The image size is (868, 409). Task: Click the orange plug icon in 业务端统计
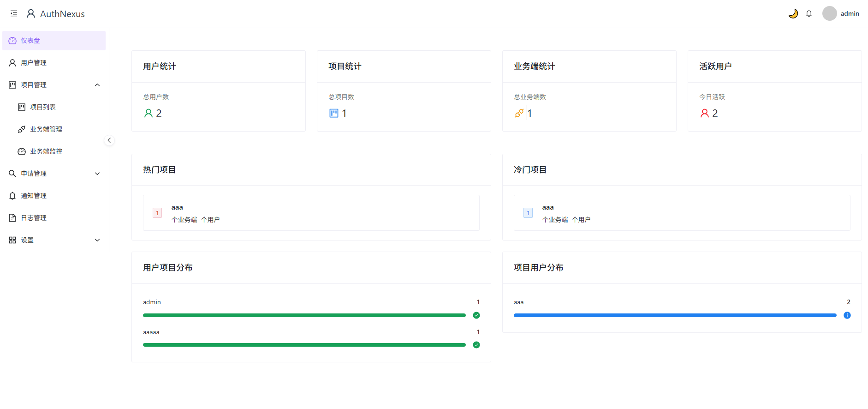519,113
